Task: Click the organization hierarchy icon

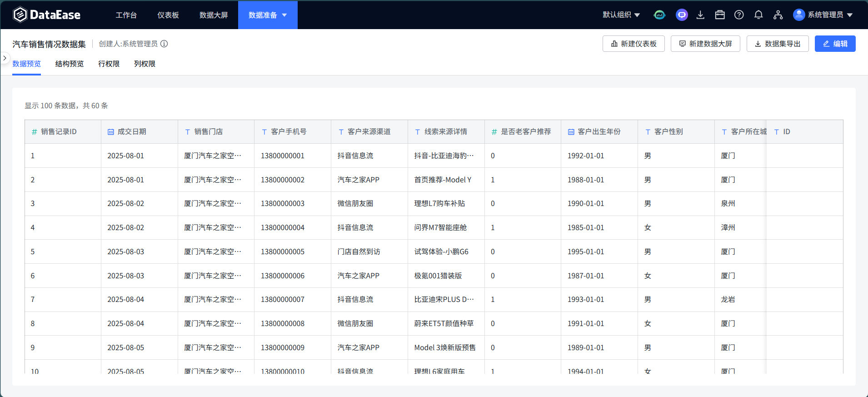Action: tap(778, 15)
